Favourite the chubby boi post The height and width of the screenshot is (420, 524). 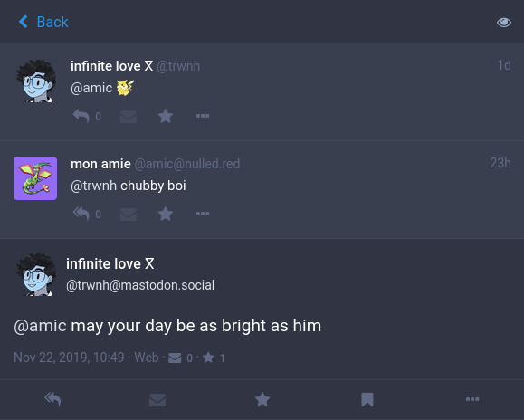(166, 214)
